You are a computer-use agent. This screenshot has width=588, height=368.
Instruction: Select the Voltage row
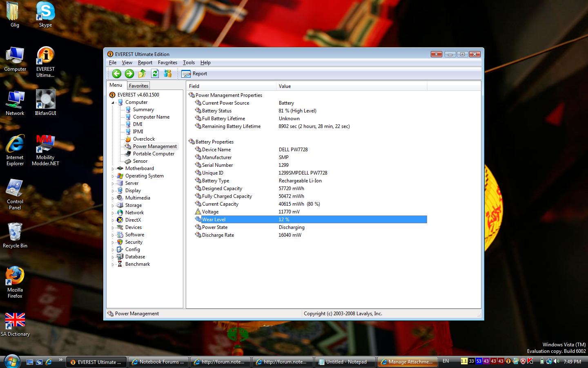(311, 212)
